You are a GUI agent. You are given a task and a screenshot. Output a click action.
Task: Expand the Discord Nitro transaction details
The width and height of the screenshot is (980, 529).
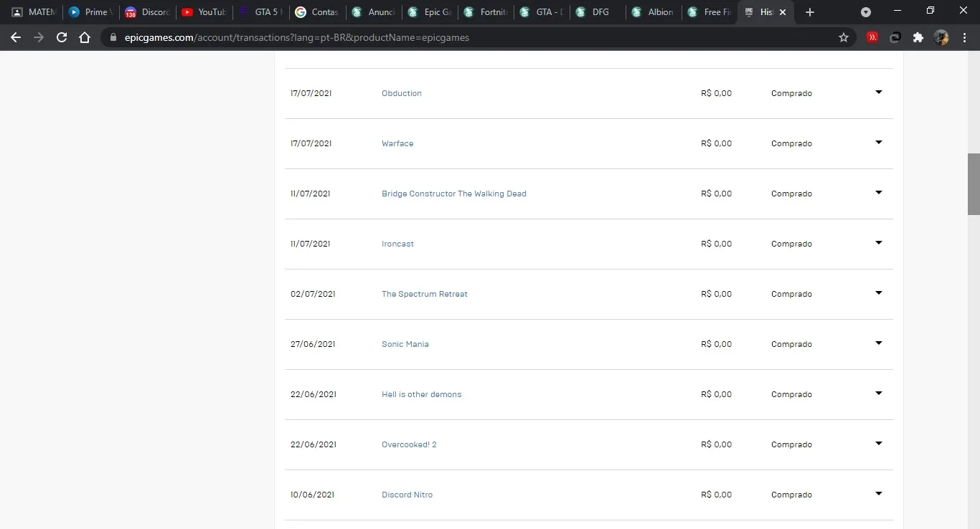878,494
